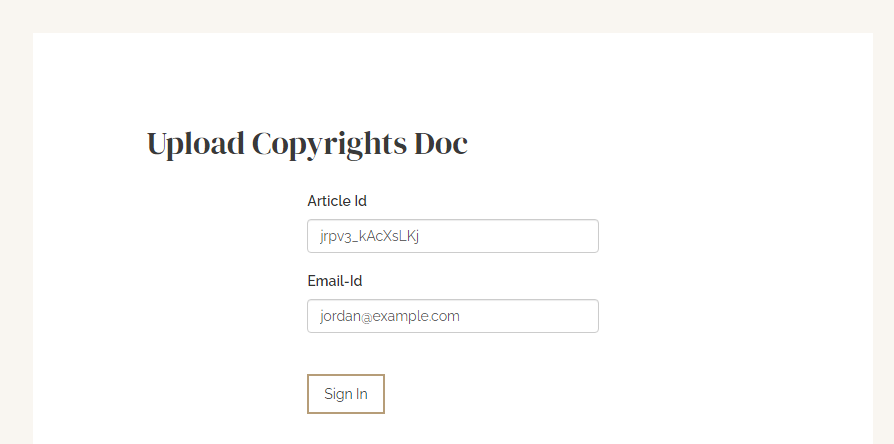
Task: Click the Sign In button's gold border
Action: coord(346,376)
